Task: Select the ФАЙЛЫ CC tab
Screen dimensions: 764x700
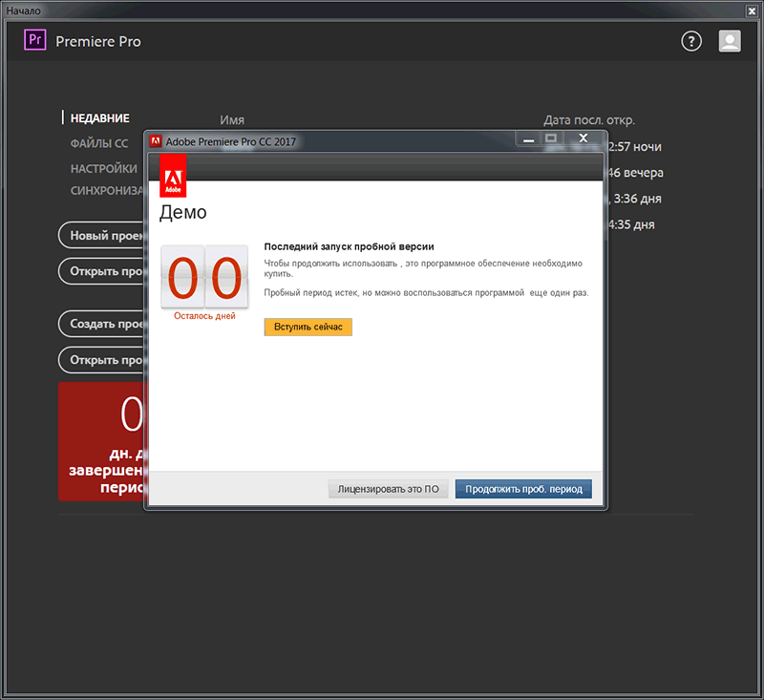Action: point(99,143)
